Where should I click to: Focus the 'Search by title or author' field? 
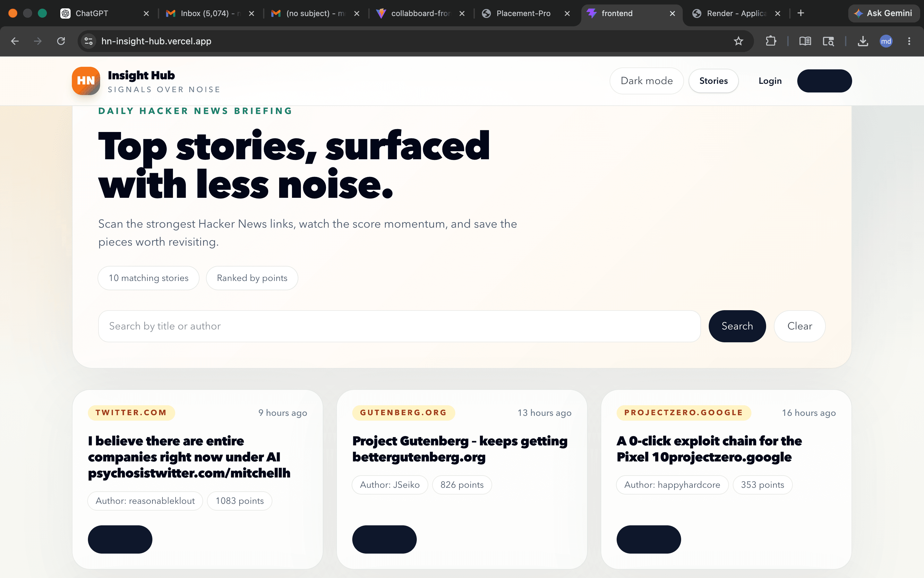(x=399, y=326)
